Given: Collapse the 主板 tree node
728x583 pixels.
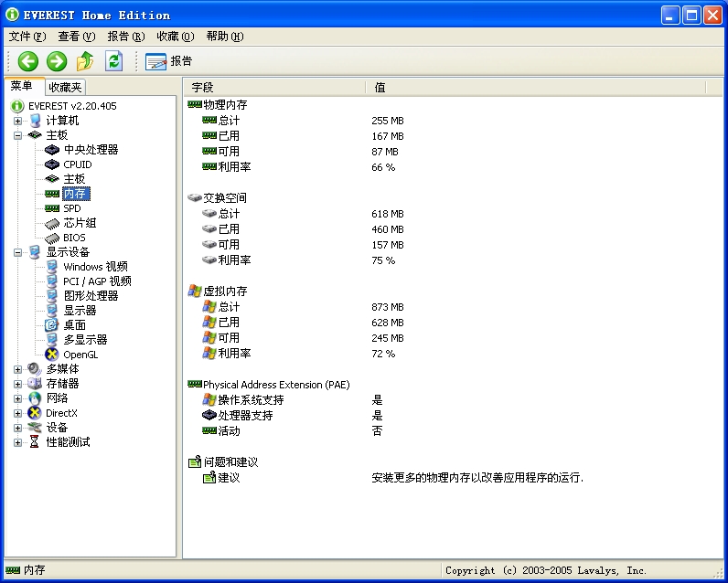Looking at the screenshot, I should click(x=17, y=135).
